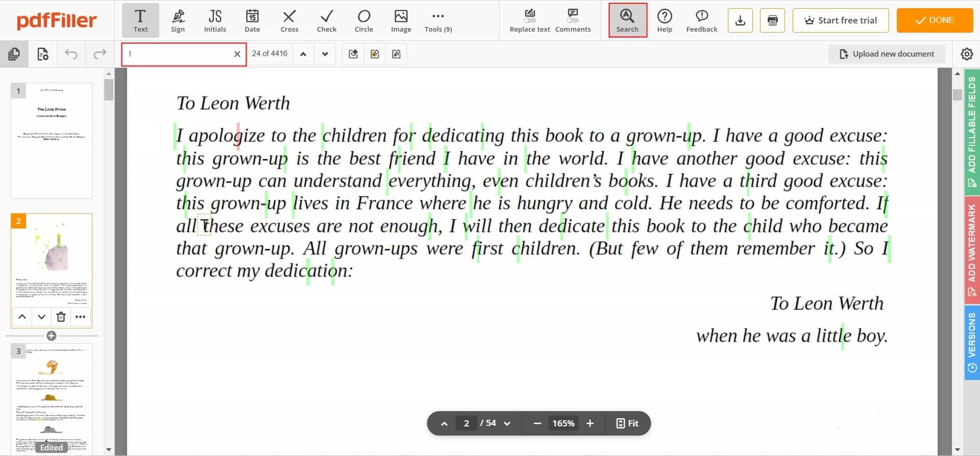Viewport: 980px width, 456px height.
Task: Open the Help menu
Action: pyautogui.click(x=665, y=20)
